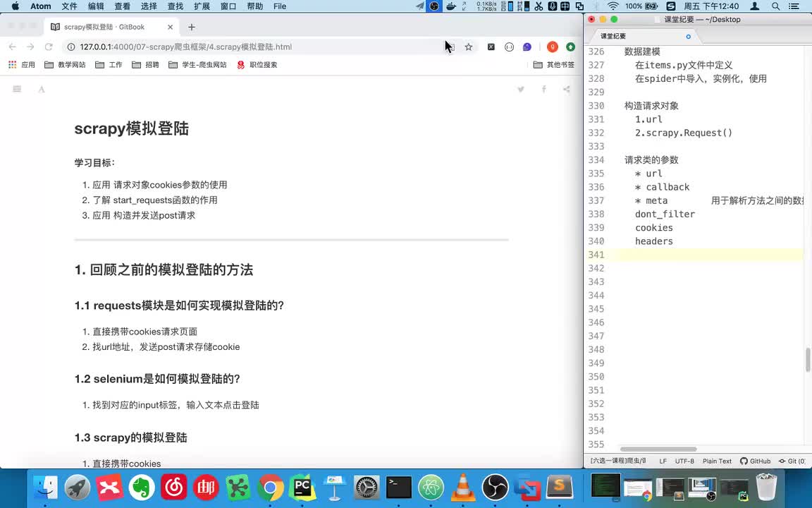
Task: Share the GitBook page on Twitter
Action: click(x=521, y=89)
